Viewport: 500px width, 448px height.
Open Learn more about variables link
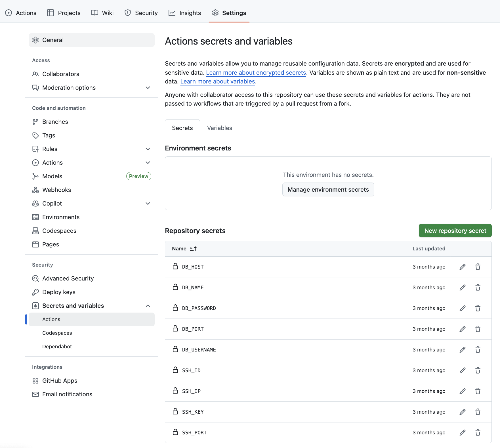point(218,81)
